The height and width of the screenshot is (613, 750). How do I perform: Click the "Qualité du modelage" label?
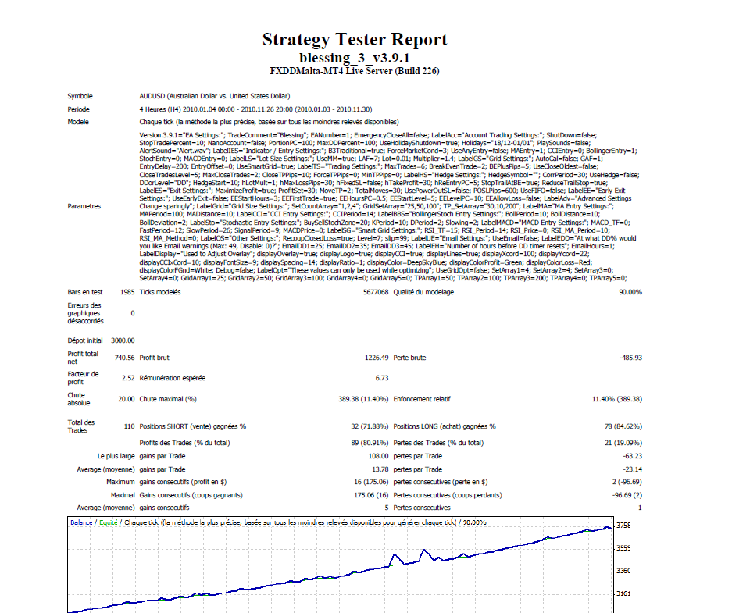tap(424, 292)
